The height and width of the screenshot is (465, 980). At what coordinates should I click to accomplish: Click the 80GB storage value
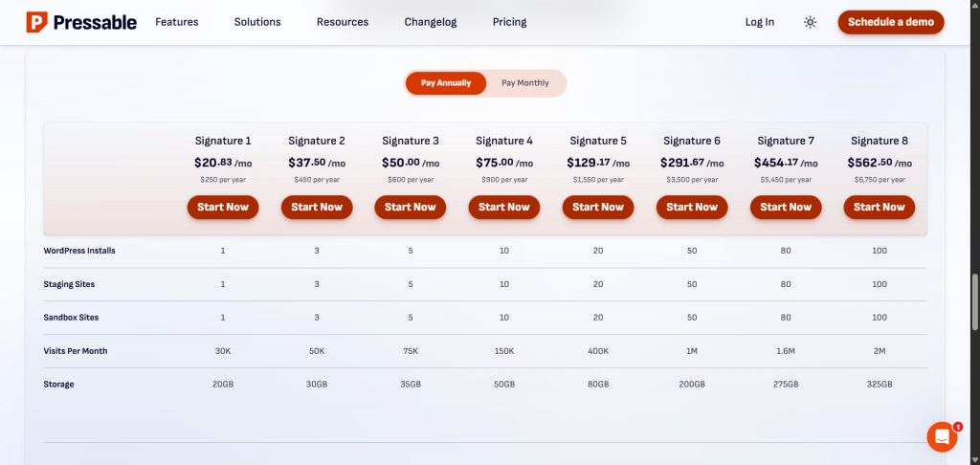point(598,385)
